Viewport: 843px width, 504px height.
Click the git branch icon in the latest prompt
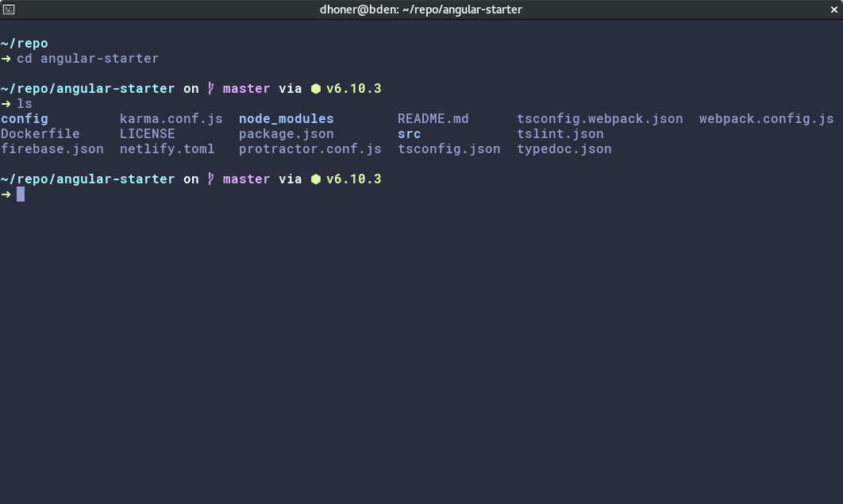(211, 179)
